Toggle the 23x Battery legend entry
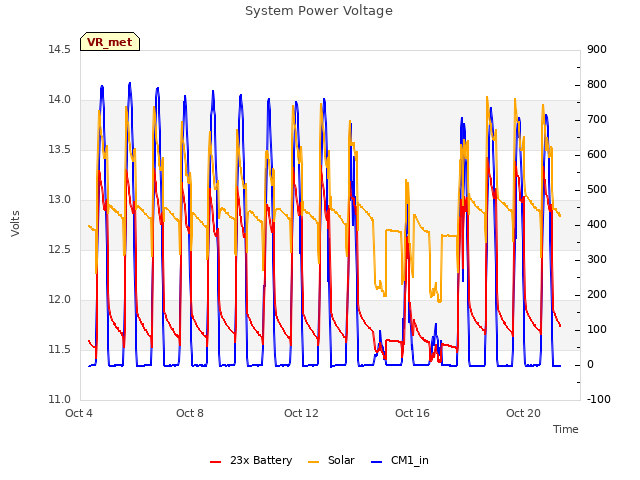This screenshot has height=480, width=640. (251, 460)
